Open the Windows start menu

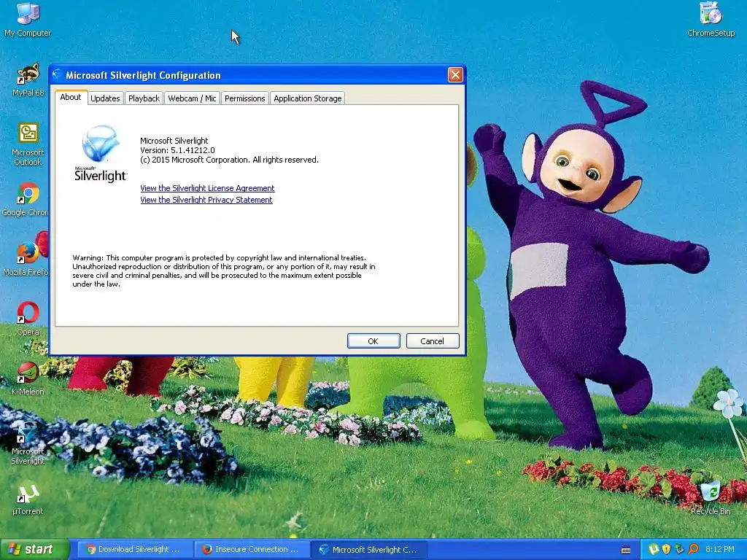(x=34, y=550)
